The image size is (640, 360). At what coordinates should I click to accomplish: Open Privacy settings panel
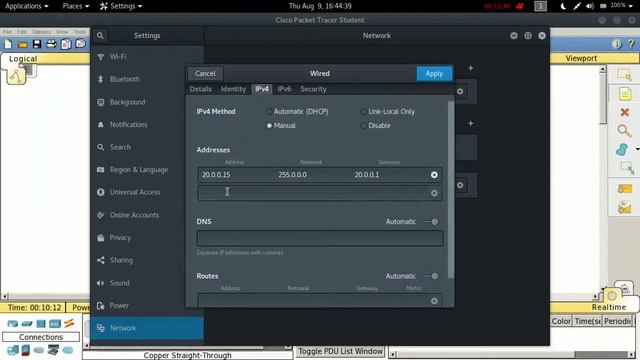pyautogui.click(x=147, y=238)
